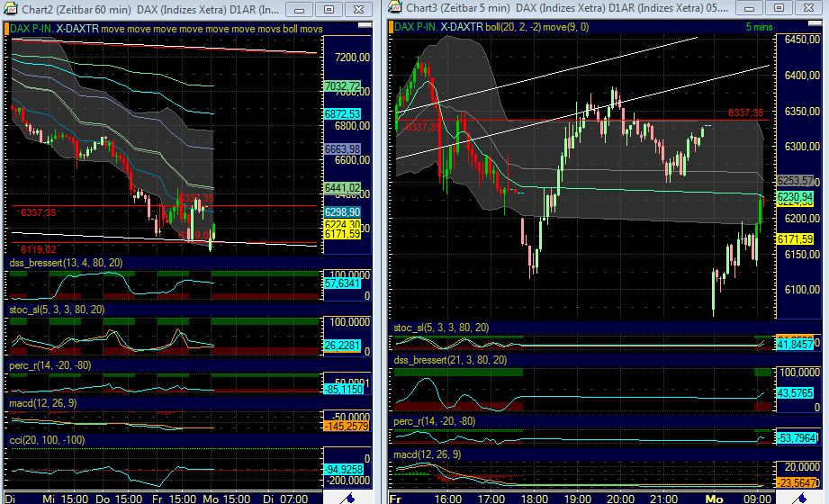
Task: Click the 6441,02 price tag
Action: (x=342, y=188)
